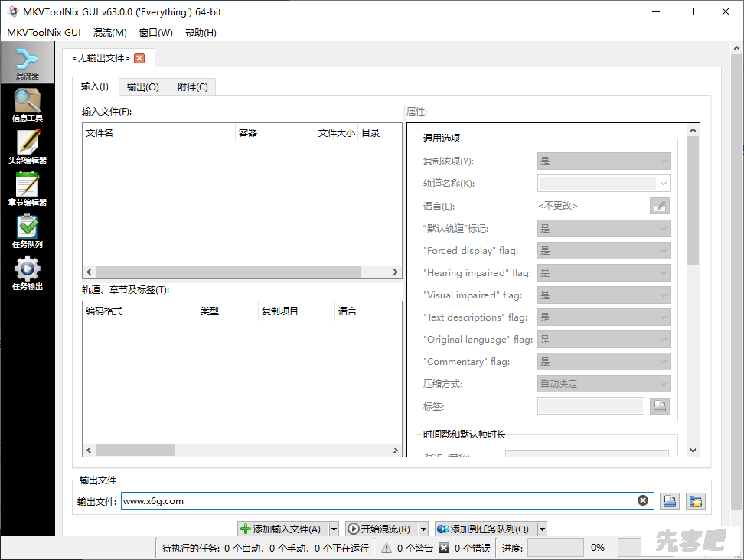744x560 pixels.
Task: Open the 信息工具 info tool
Action: [27, 106]
